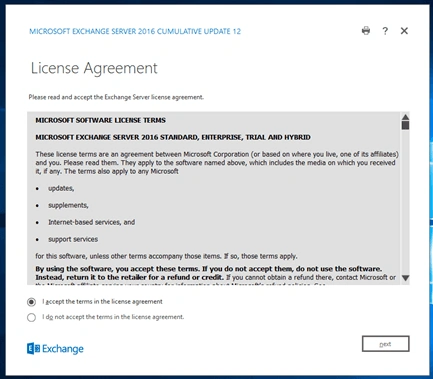The height and width of the screenshot is (379, 433).
Task: Click the License Agreement heading
Action: [x=94, y=68]
